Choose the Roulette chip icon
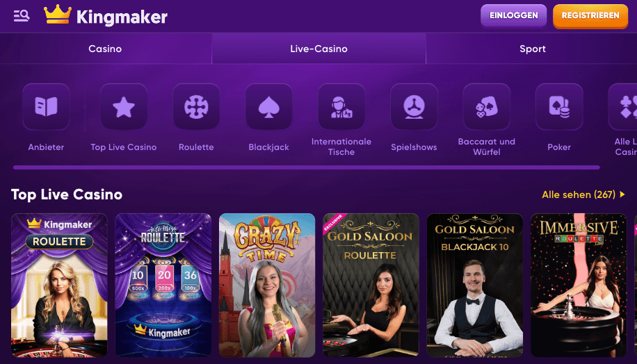 (196, 107)
